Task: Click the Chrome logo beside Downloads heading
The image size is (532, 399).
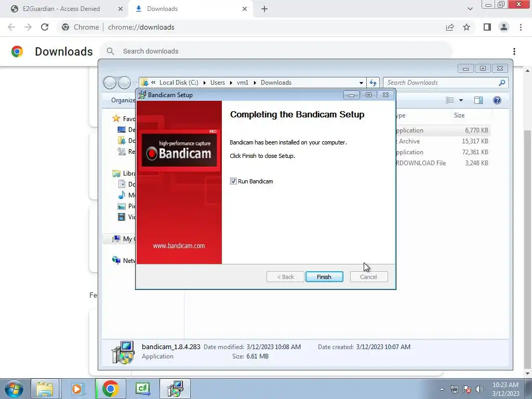Action: tap(17, 51)
